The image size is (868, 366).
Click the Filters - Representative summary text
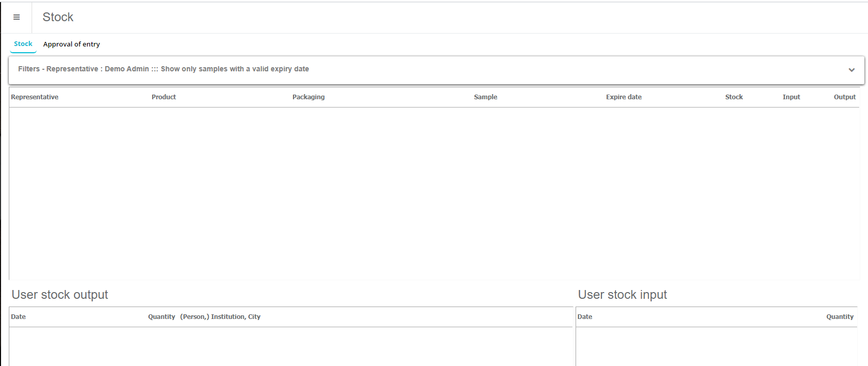[164, 69]
